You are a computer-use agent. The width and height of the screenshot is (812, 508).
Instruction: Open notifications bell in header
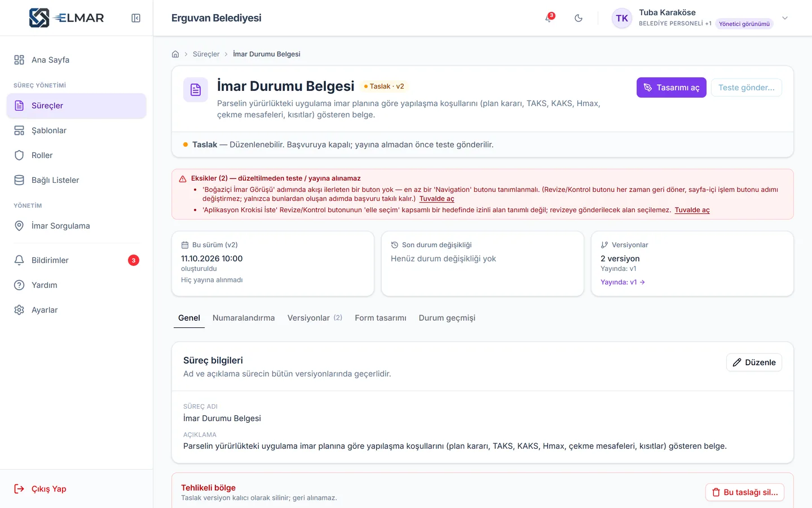click(x=549, y=18)
